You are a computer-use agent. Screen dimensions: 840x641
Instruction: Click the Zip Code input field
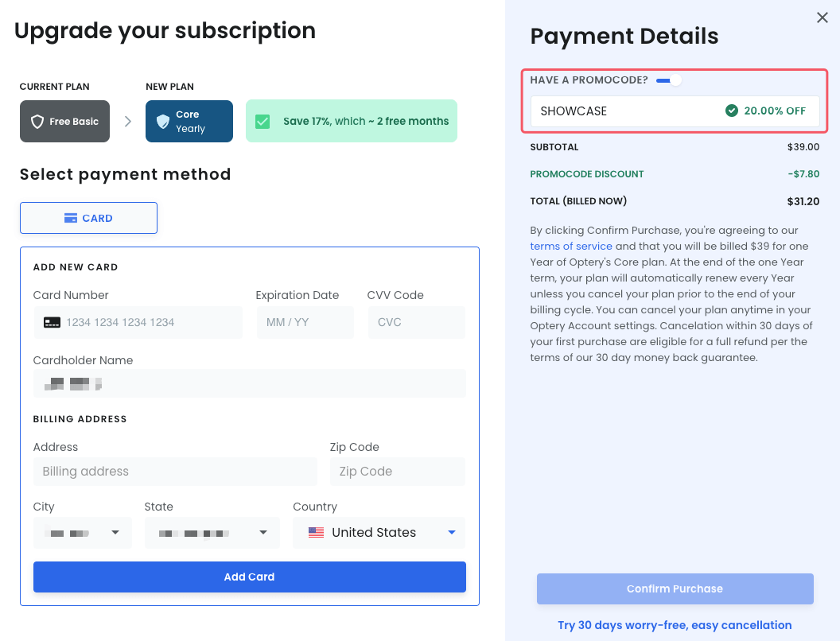397,472
